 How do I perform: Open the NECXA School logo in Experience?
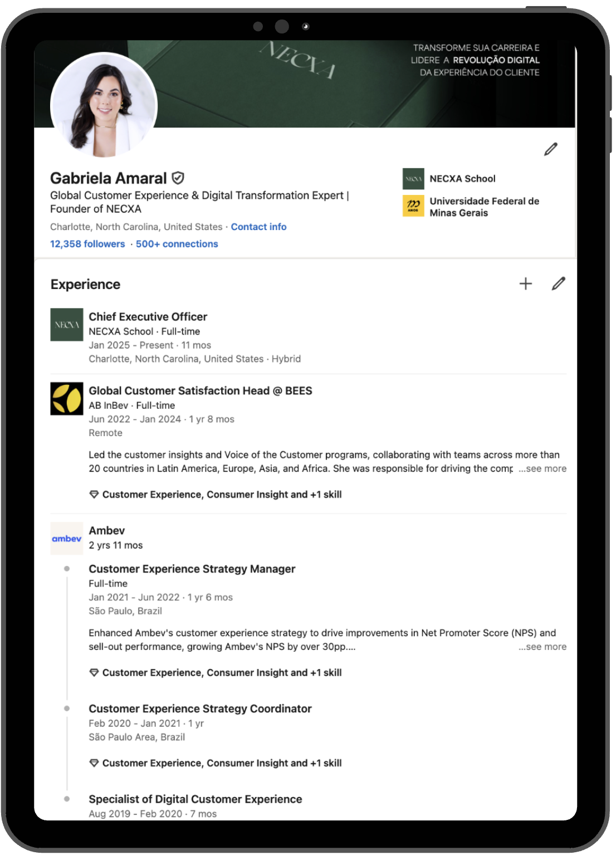[x=67, y=325]
